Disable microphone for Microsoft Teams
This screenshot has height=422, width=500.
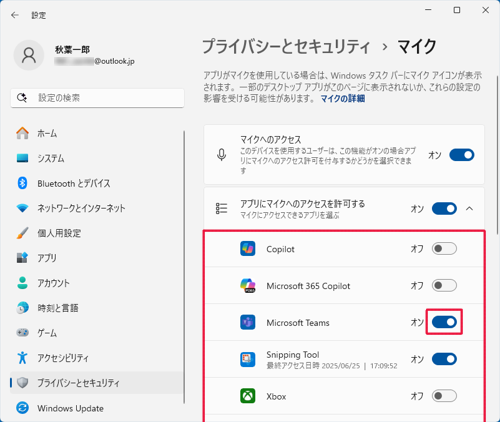(444, 322)
